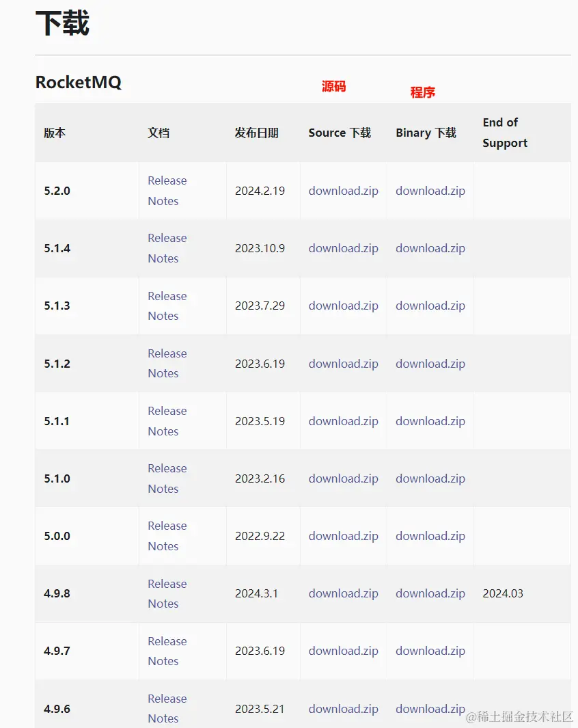Download Source zip for version 5.1.2
578x728 pixels.
coord(343,364)
